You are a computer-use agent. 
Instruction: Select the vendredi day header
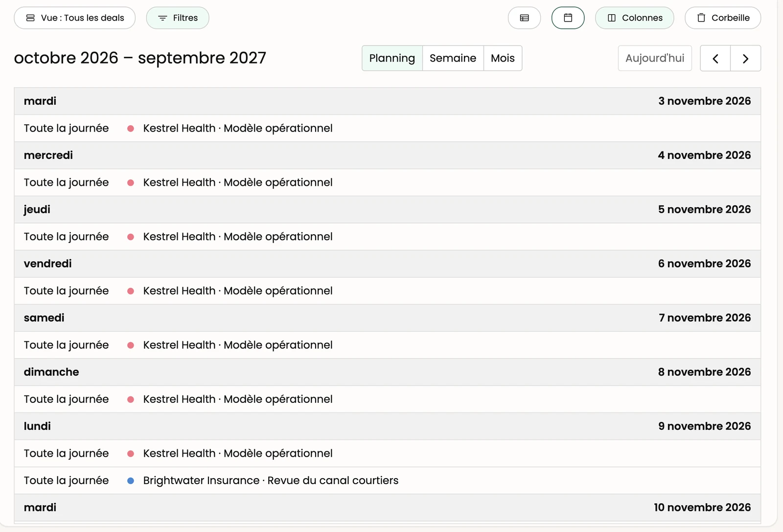[388, 264]
